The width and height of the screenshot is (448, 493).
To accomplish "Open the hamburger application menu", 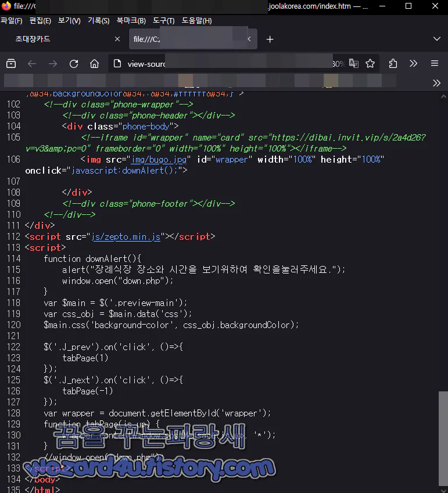I will pos(435,63).
